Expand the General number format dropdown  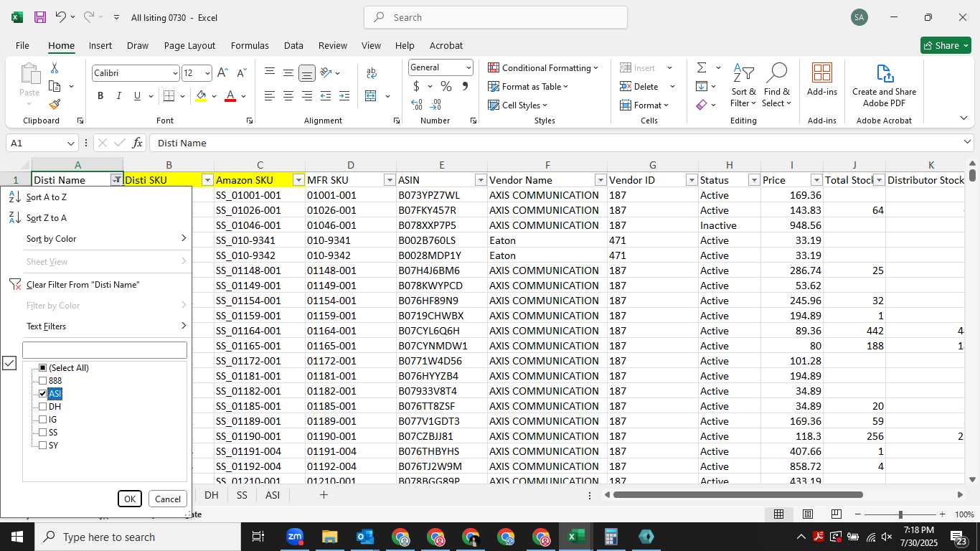click(468, 67)
